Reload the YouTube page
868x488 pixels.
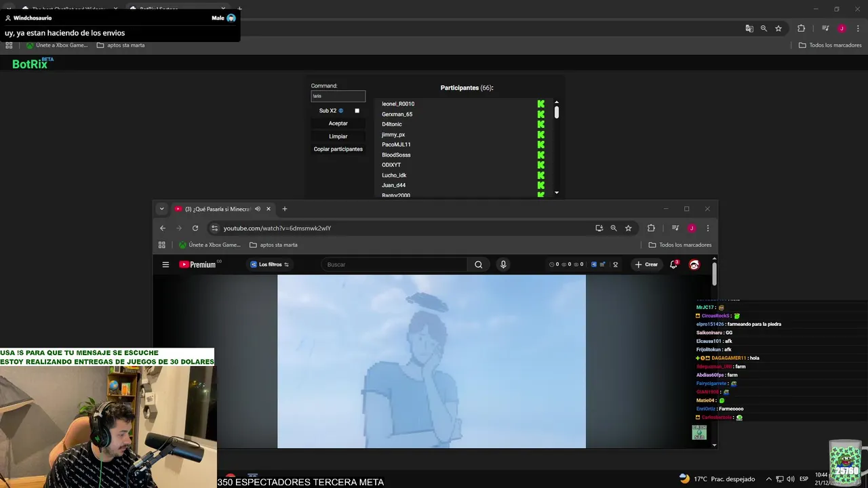tap(195, 228)
